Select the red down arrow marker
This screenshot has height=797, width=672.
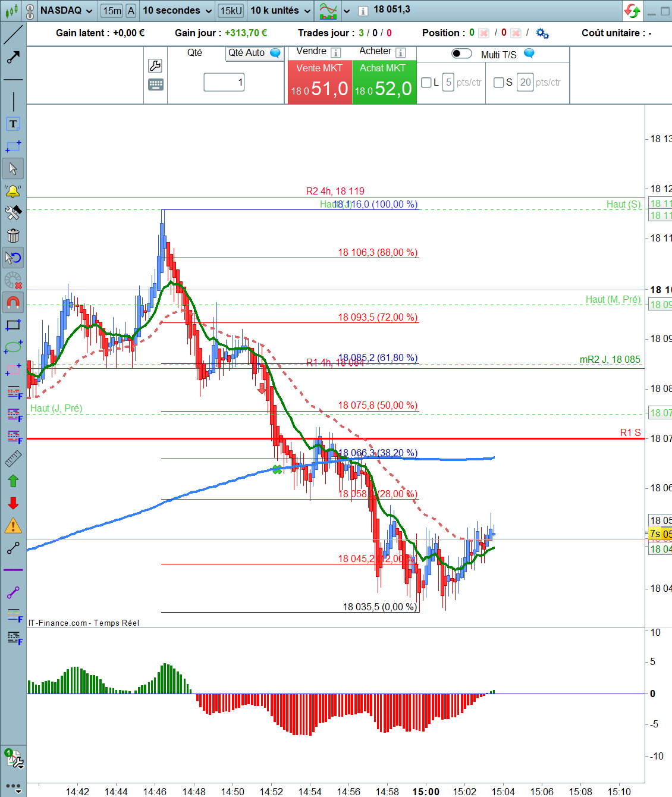(13, 503)
